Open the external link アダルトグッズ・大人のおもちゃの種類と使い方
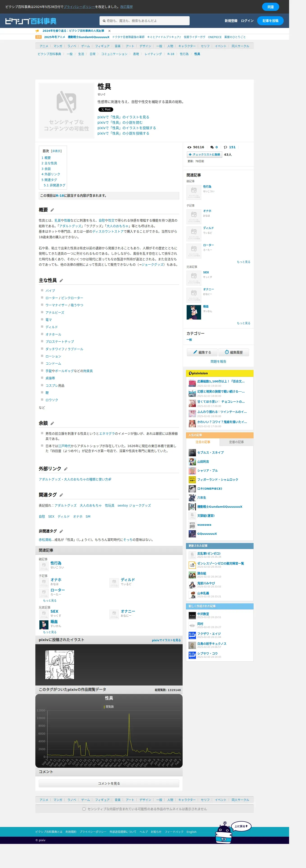The image size is (306, 868). coord(75,479)
